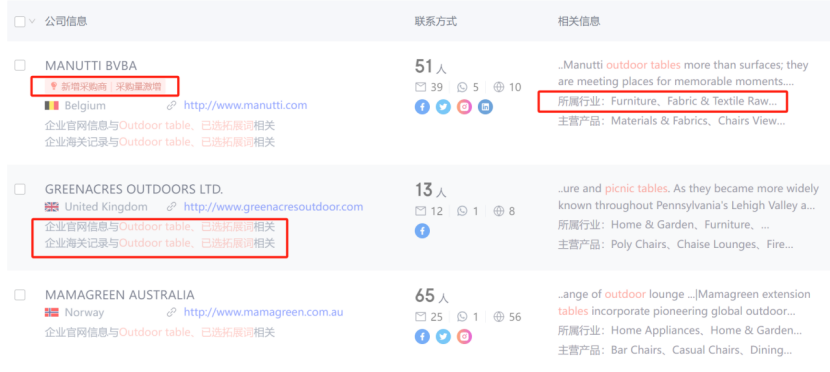The image size is (830, 372).
Task: Check the GREENACRES OUTDOORS LTD. row checkbox
Action: 20,189
